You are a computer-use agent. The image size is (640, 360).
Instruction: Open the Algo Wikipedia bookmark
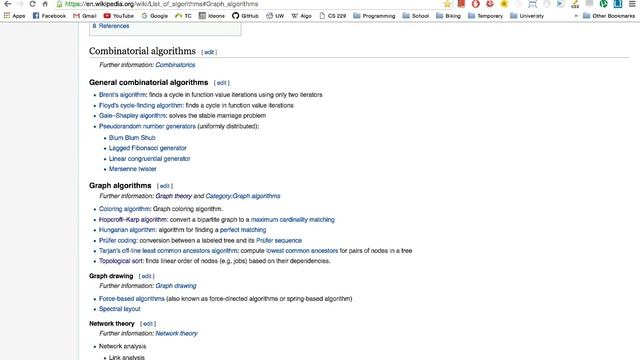point(302,16)
